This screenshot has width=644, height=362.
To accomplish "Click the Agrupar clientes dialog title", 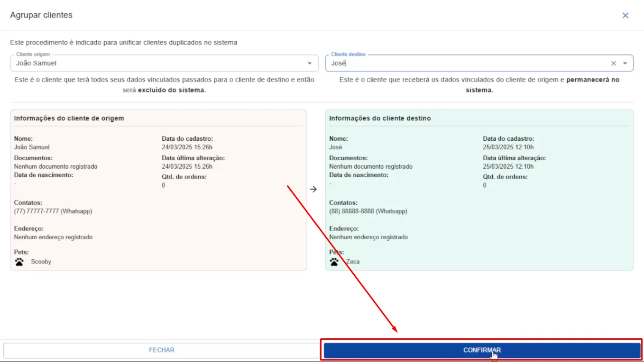I will (x=41, y=15).
